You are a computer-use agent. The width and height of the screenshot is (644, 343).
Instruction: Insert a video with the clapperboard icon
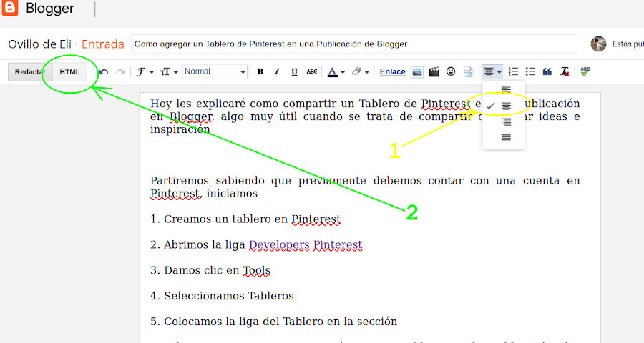pos(434,72)
